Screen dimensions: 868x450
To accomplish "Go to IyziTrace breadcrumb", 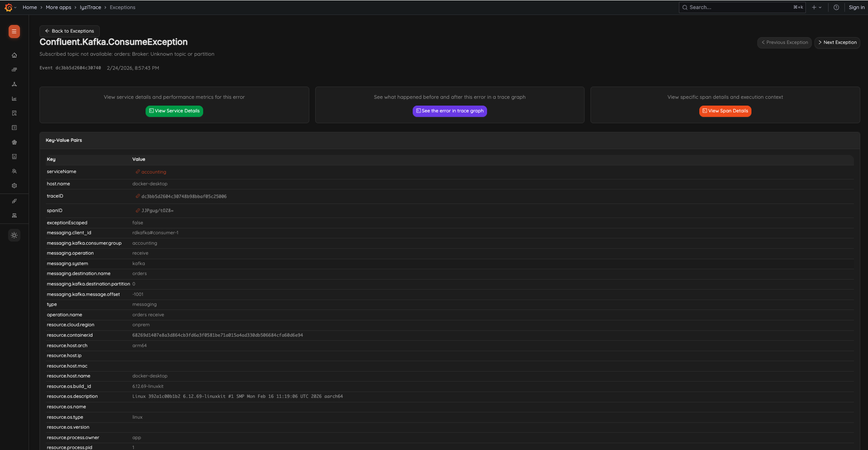I will 91,7.
